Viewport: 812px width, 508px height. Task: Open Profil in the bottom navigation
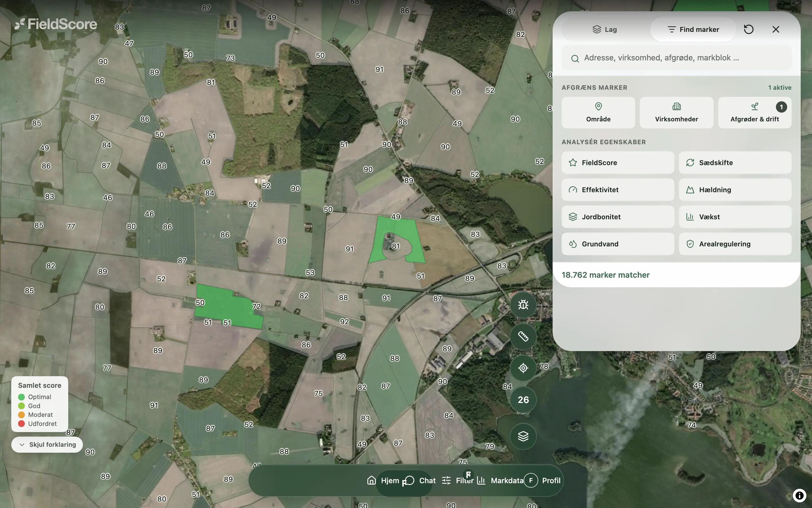(x=542, y=480)
